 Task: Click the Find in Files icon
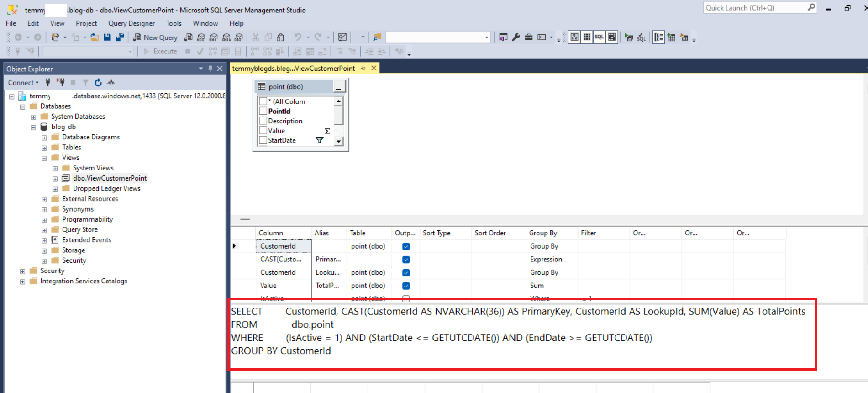[x=377, y=37]
